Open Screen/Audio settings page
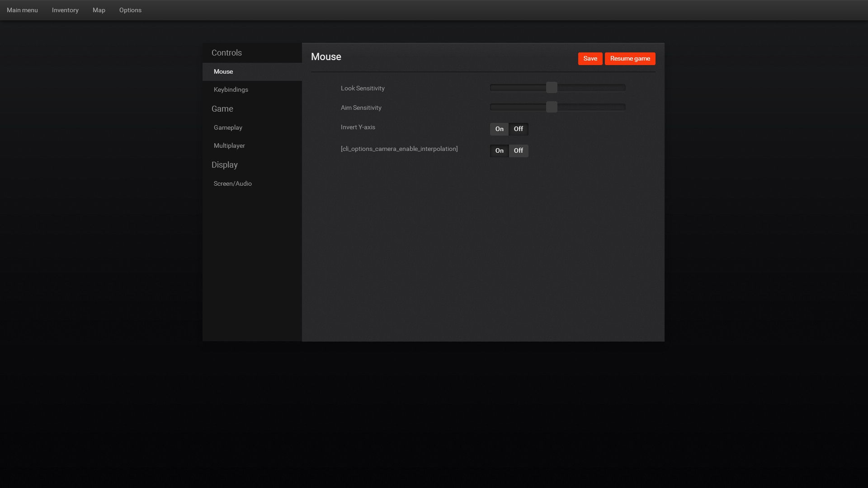868x488 pixels. (x=232, y=183)
